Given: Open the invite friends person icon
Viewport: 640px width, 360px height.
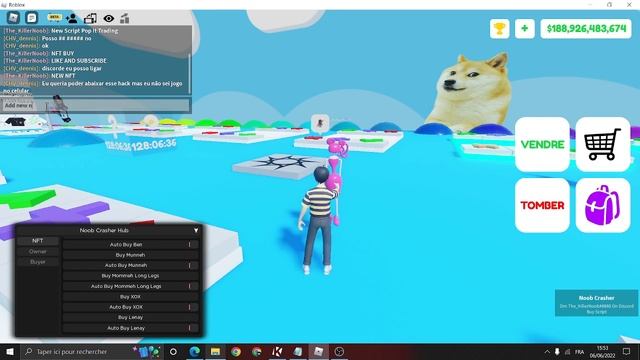Looking at the screenshot, I should pos(71,18).
